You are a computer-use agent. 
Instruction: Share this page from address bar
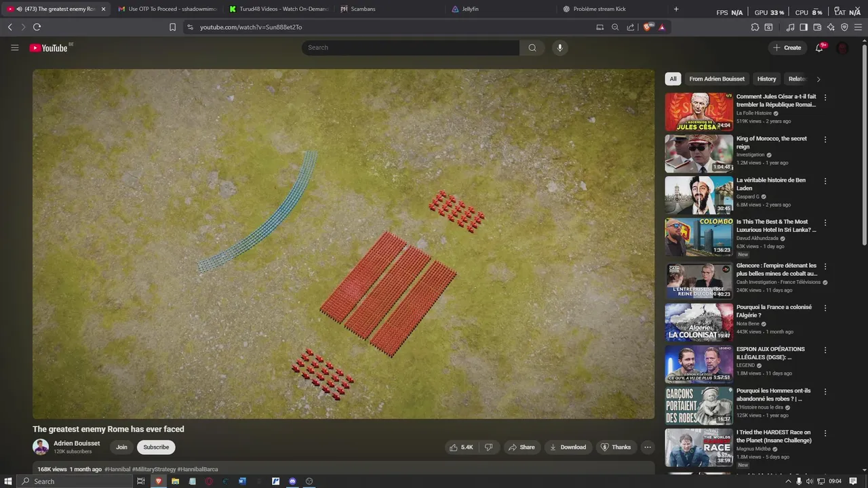click(631, 27)
